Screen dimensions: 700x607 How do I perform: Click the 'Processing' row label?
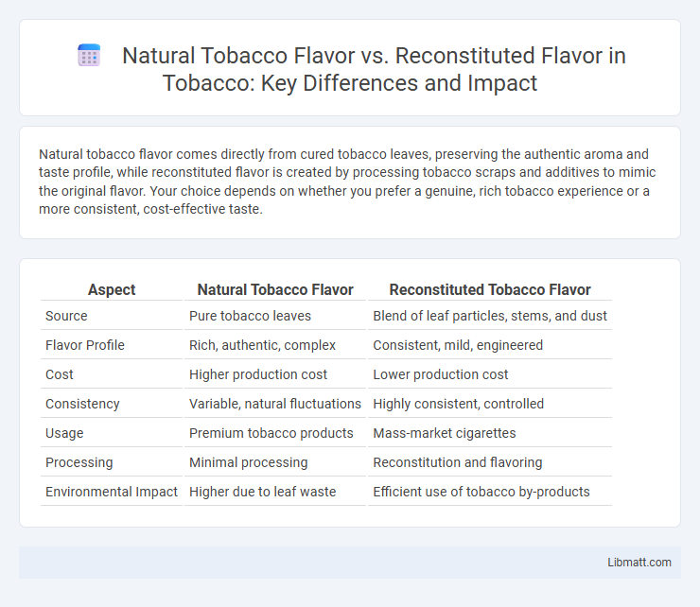pos(79,462)
